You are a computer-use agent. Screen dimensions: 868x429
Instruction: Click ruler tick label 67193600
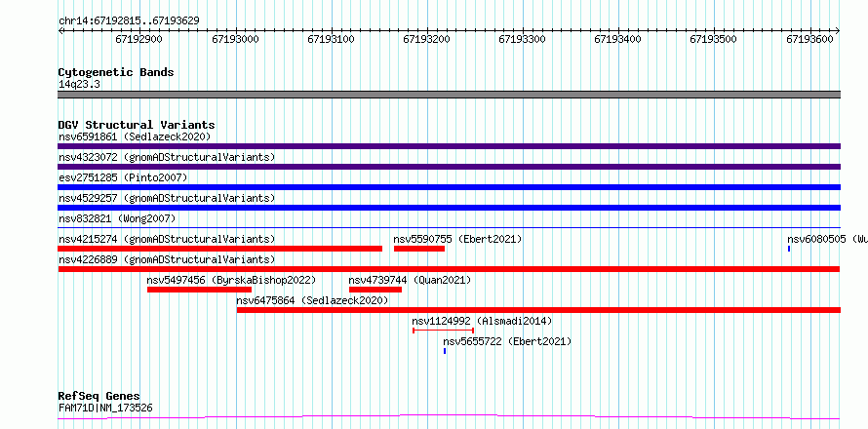(x=809, y=39)
